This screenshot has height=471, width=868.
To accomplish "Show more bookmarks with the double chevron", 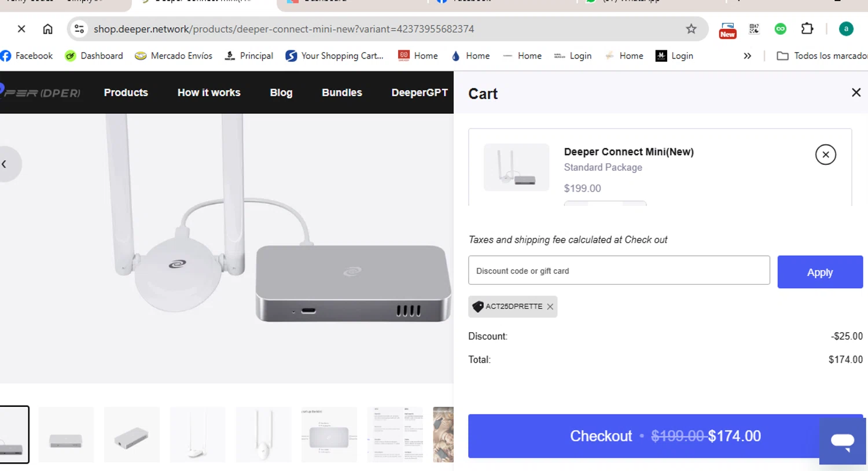I will pos(747,56).
